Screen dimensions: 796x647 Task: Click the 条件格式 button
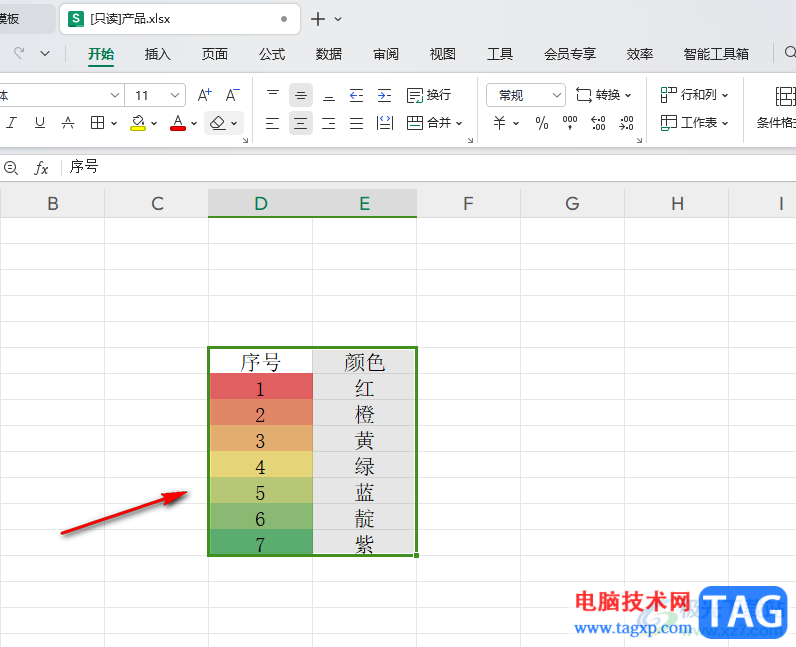pyautogui.click(x=776, y=109)
